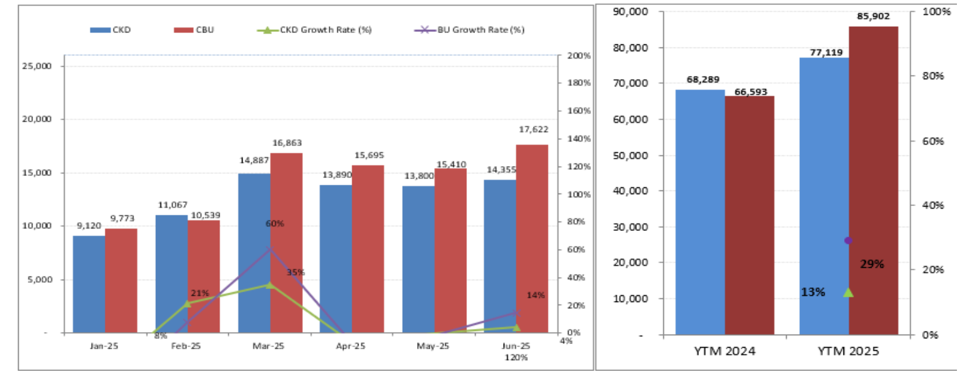This screenshot has width=980, height=392.
Task: Select the '14,355' data label
Action: point(501,170)
